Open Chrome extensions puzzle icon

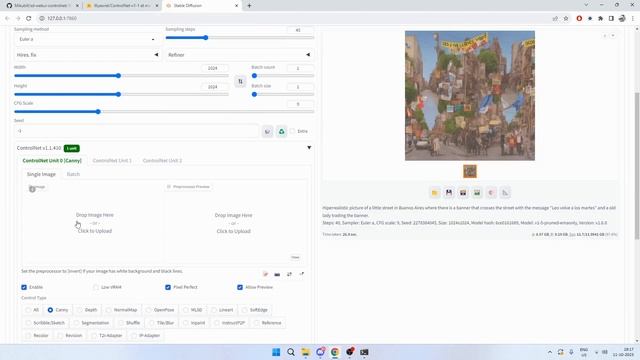[600, 18]
